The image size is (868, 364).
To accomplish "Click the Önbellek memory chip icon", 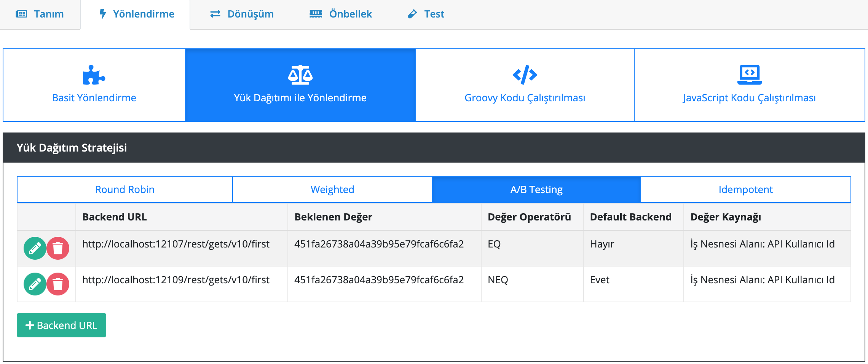I will pyautogui.click(x=316, y=14).
